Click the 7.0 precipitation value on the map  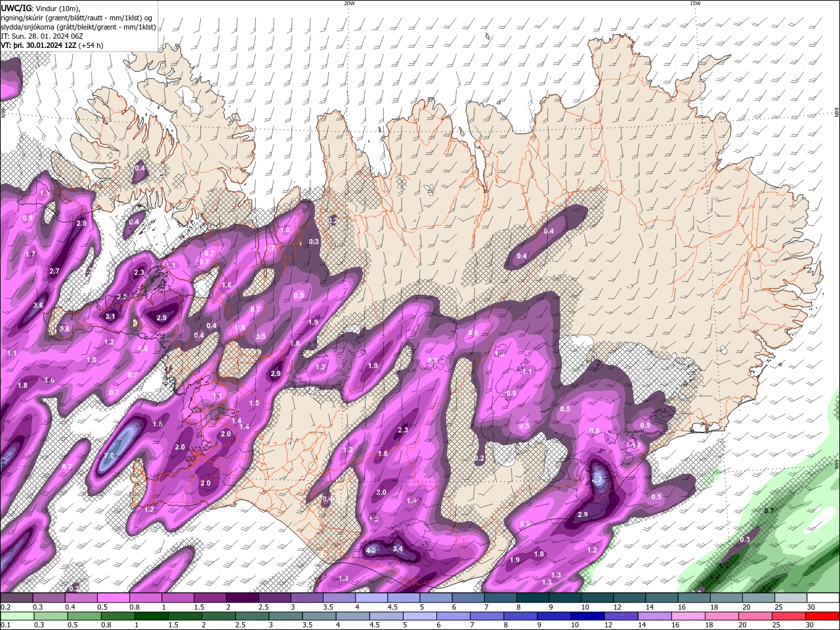click(x=109, y=455)
